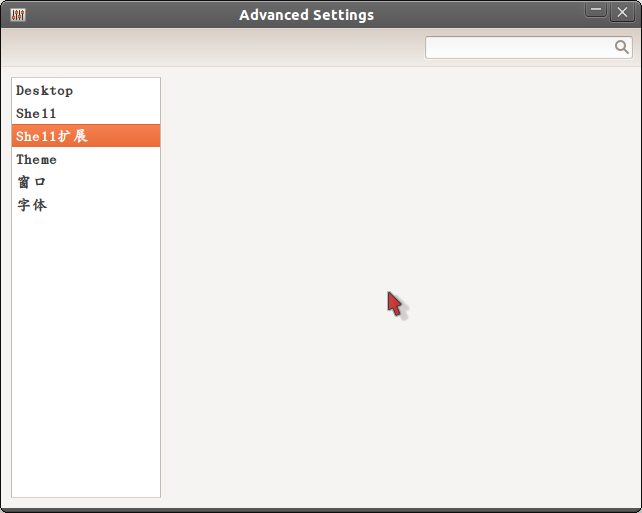The width and height of the screenshot is (642, 513).
Task: Close the Advanced Settings window
Action: [622, 12]
